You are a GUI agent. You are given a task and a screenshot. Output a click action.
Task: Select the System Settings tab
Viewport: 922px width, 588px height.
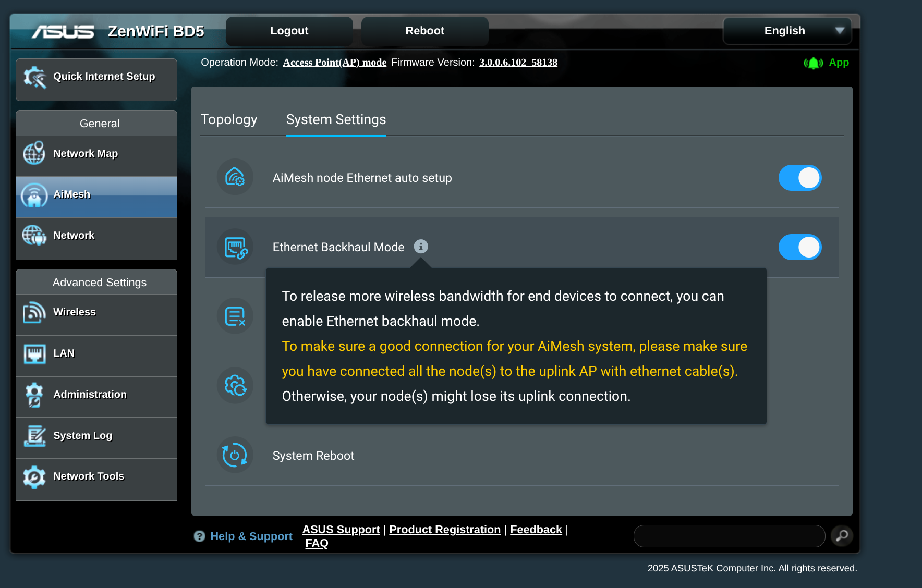click(336, 119)
